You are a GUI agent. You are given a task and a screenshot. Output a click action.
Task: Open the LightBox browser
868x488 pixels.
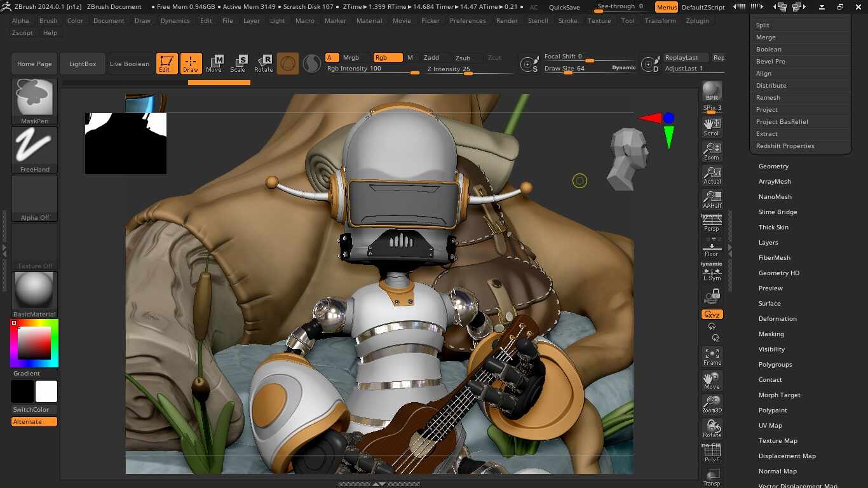coord(82,63)
